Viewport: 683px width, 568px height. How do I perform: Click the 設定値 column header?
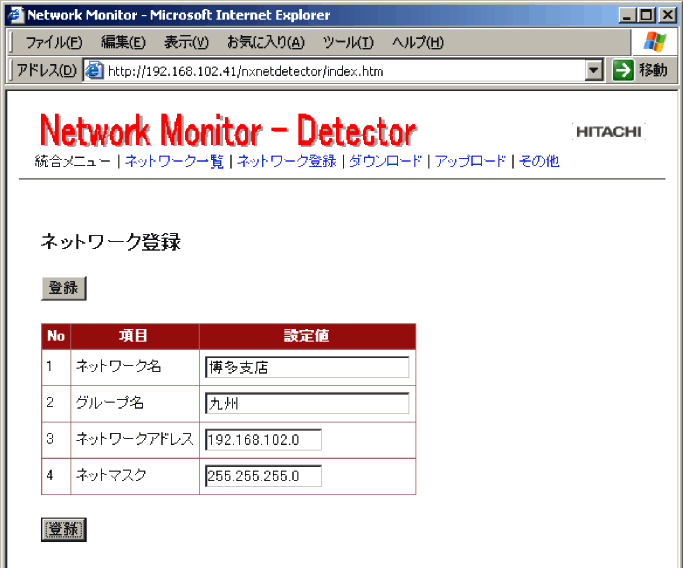click(x=307, y=336)
